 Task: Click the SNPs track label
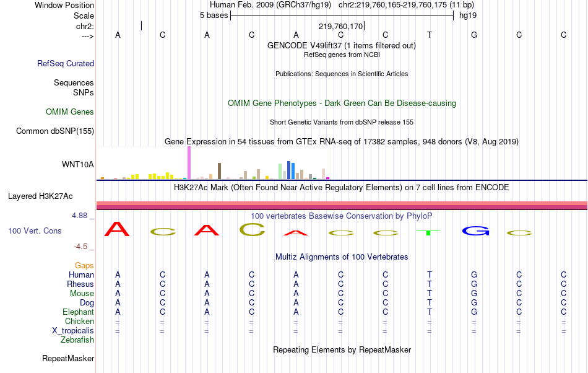click(84, 92)
